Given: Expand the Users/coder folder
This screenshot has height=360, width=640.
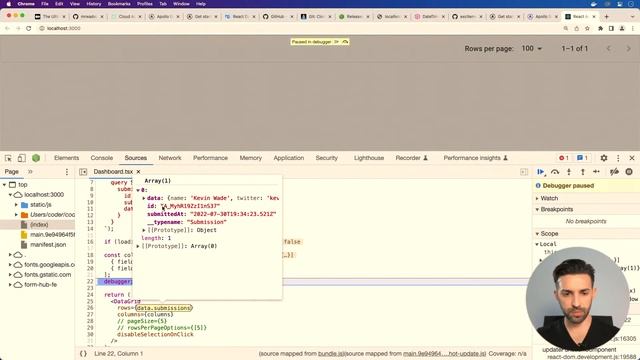Looking at the screenshot, I should 16,215.
